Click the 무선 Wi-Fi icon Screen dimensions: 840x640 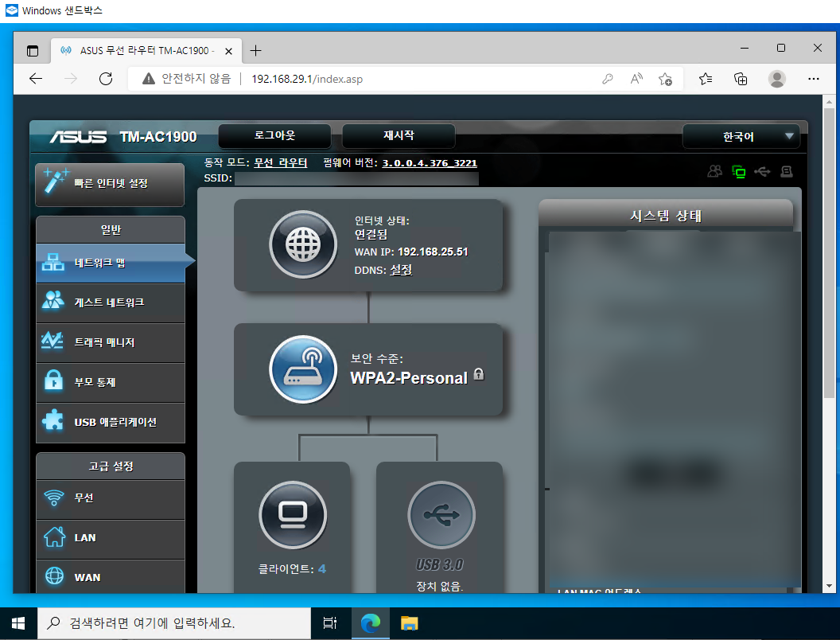pos(53,498)
